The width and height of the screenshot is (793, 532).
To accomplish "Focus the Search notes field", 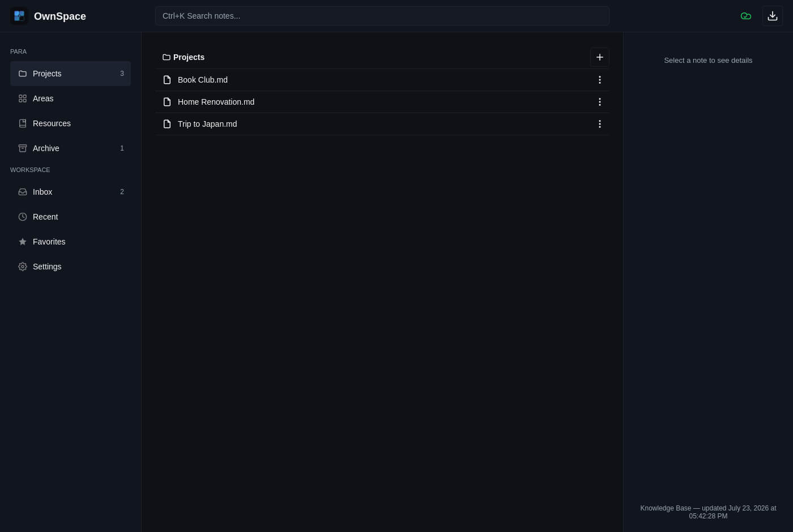I will (382, 16).
